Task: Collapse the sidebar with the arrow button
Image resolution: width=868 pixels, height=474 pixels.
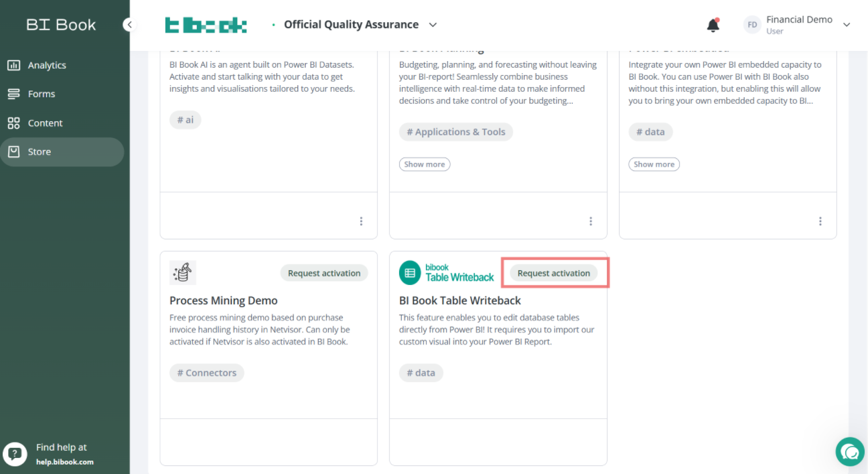Action: tap(130, 25)
